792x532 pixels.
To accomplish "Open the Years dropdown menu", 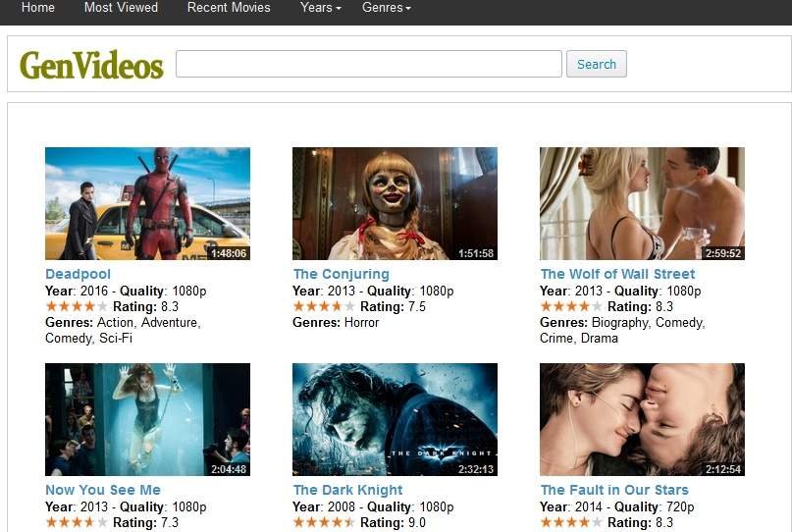I will click(320, 8).
